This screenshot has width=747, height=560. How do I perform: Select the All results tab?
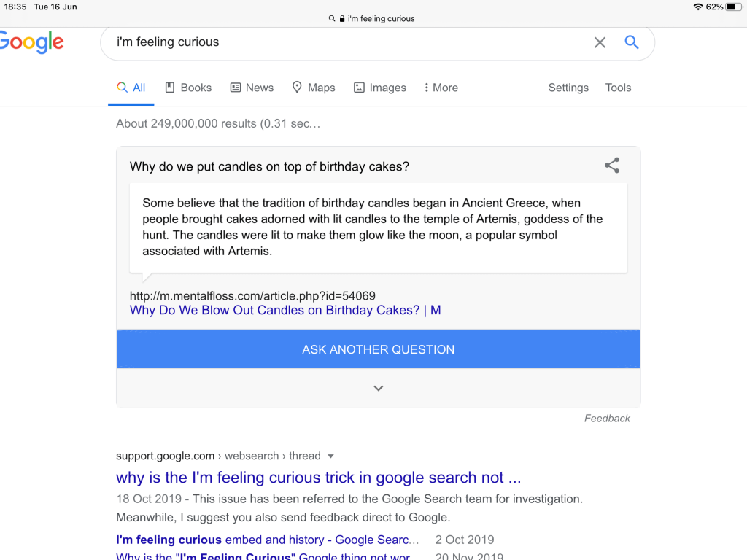click(131, 87)
